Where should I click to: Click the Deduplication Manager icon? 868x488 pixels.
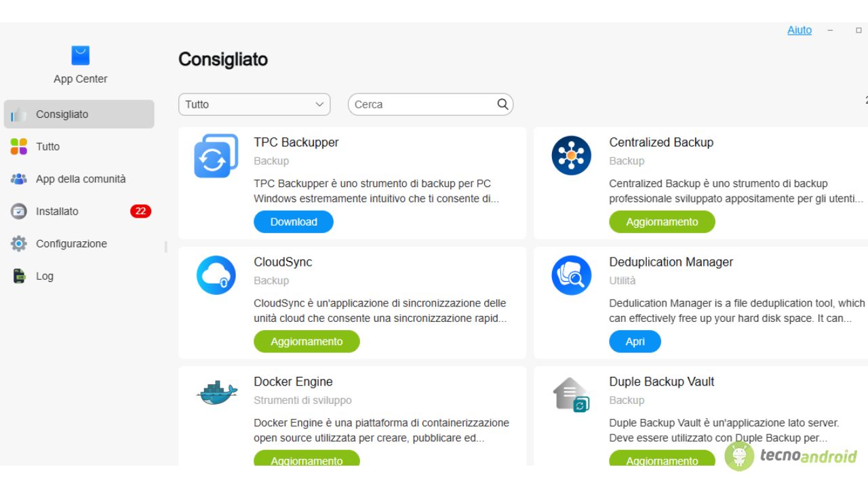point(571,275)
